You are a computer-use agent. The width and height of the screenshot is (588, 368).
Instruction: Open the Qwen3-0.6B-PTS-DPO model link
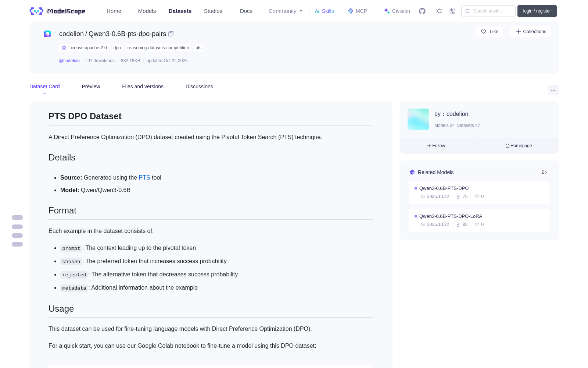[444, 188]
